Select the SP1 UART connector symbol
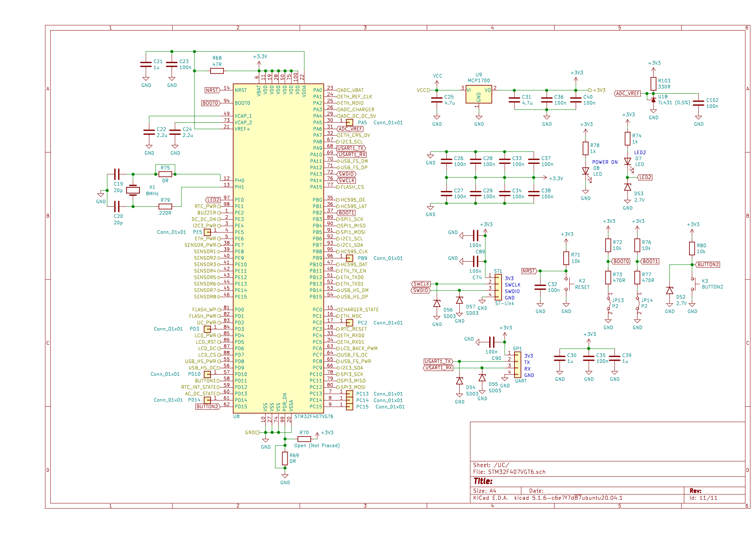Screen dimensions: 756x534 pos(517,365)
